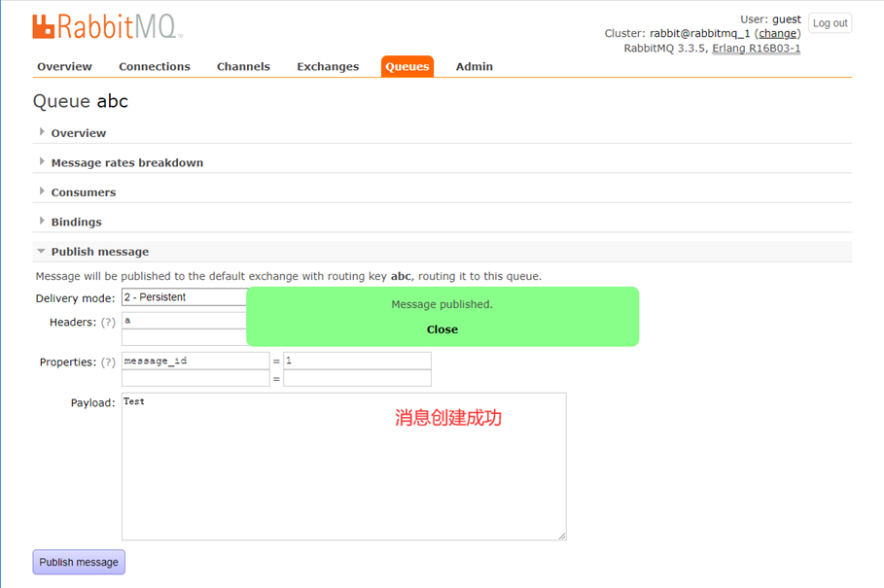Click the bold routing key 'abc' text
Image resolution: width=884 pixels, height=588 pixels.
(x=401, y=277)
